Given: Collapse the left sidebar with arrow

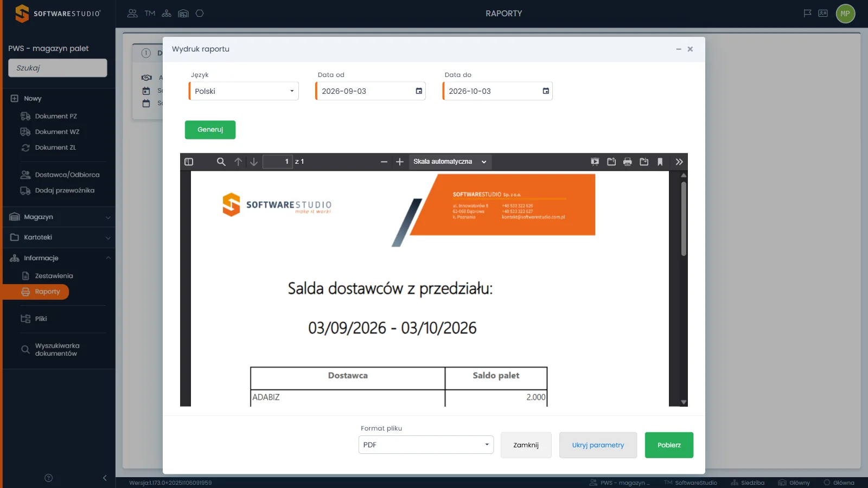Looking at the screenshot, I should point(105,478).
